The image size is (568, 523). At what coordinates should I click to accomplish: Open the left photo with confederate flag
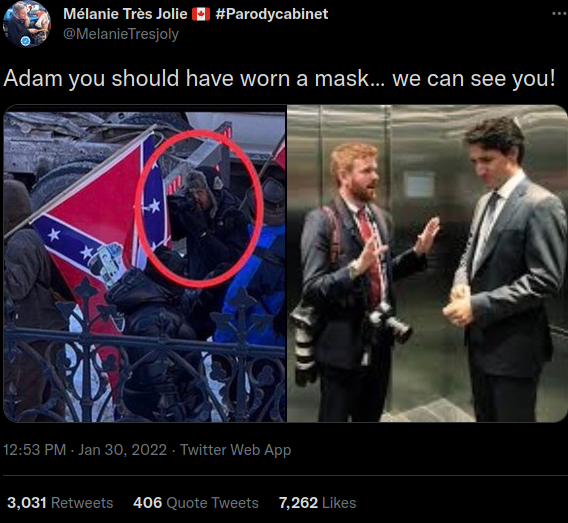(145, 263)
